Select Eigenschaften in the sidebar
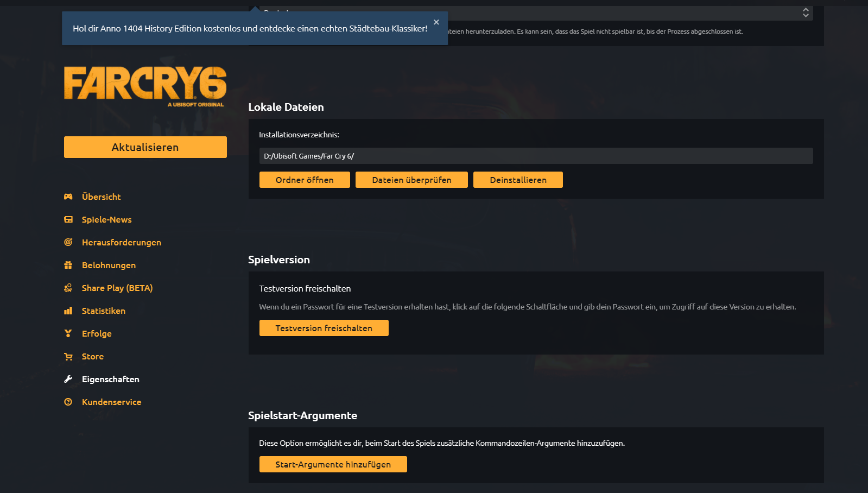Viewport: 868px width, 493px height. [x=111, y=379]
